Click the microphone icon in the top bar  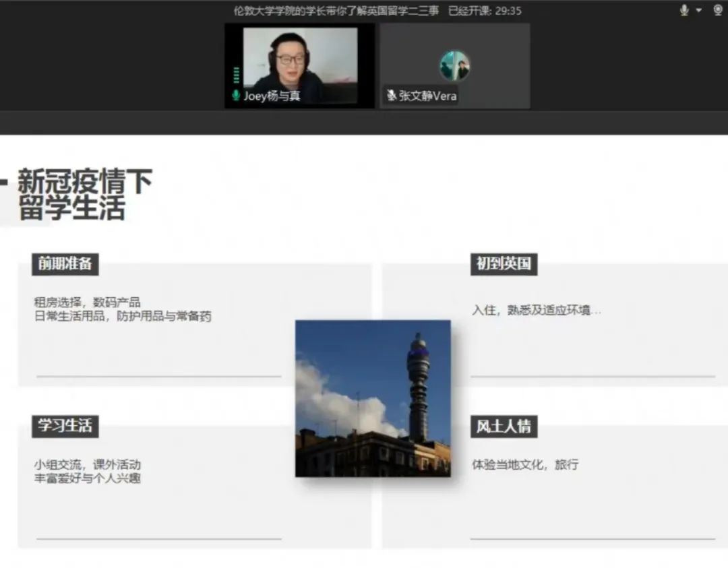pyautogui.click(x=684, y=10)
